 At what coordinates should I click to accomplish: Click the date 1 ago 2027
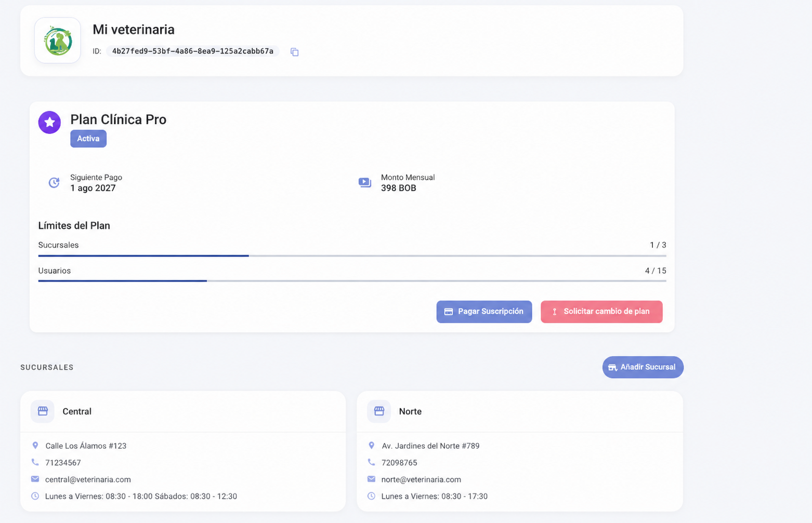point(93,188)
